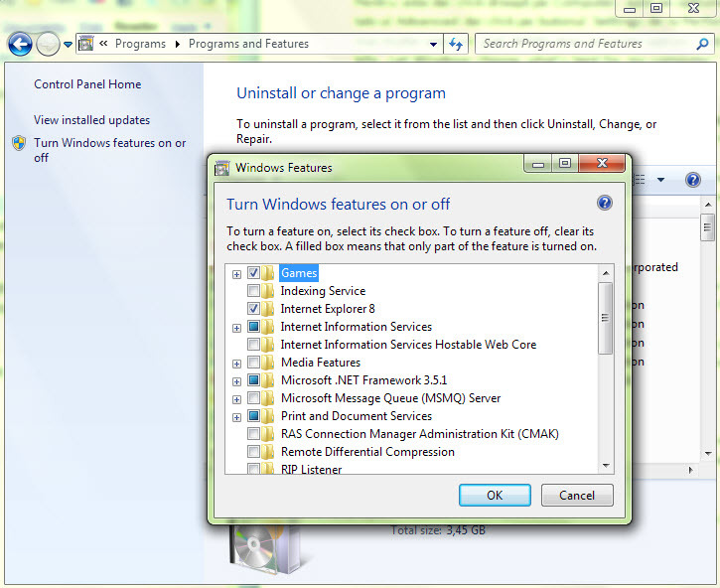Select RIP Listener row

tap(311, 469)
